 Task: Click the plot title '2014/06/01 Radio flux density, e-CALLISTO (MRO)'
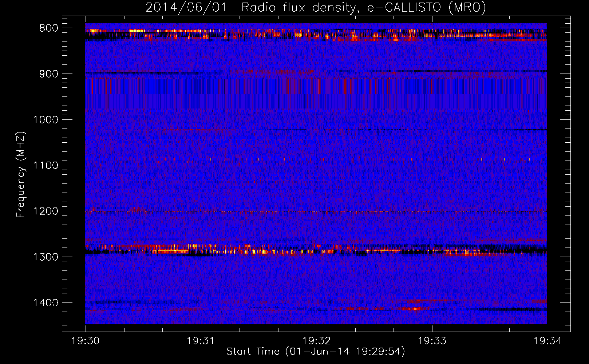click(x=316, y=8)
